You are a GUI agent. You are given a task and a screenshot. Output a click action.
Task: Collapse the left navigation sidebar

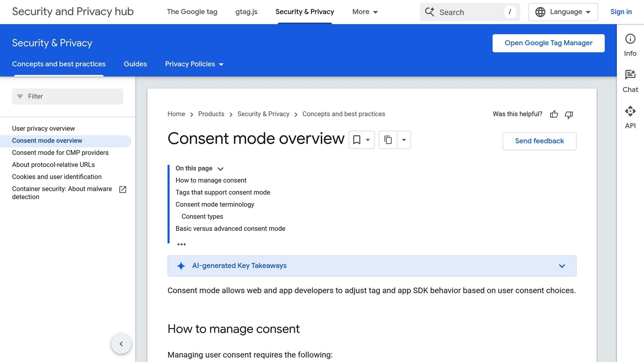(x=121, y=344)
